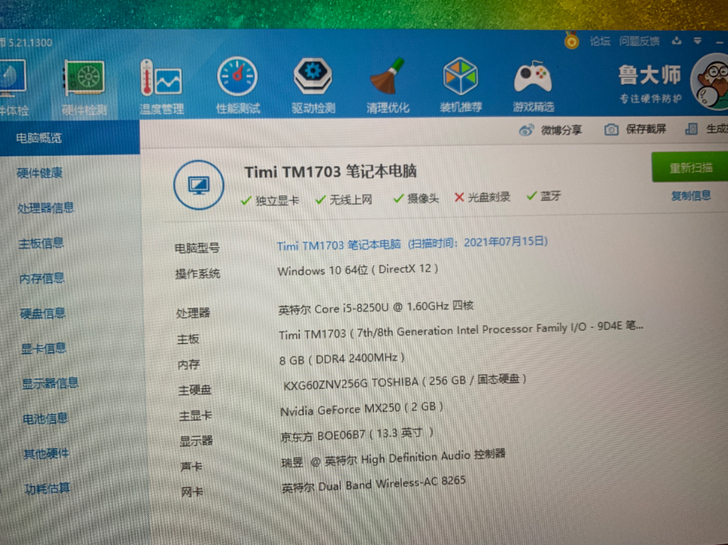Click the 摄像头 camera indicator
Viewport: 728px width, 545px height.
(416, 199)
